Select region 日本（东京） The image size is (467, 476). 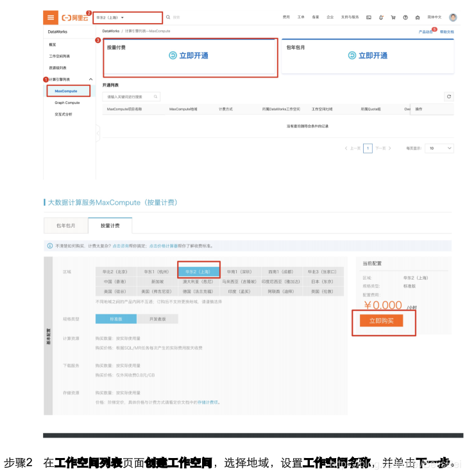323,282
